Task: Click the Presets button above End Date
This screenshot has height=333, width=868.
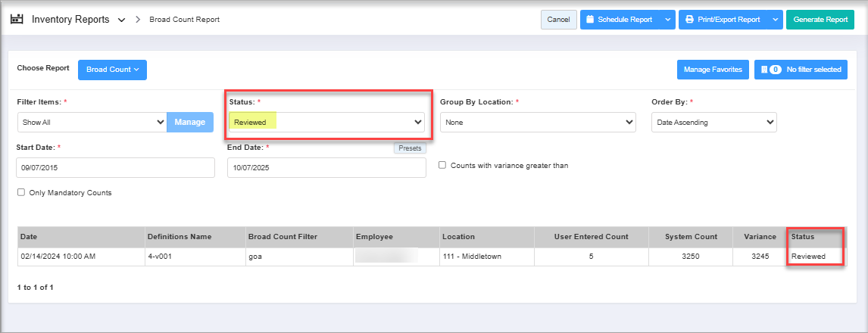Action: (410, 148)
